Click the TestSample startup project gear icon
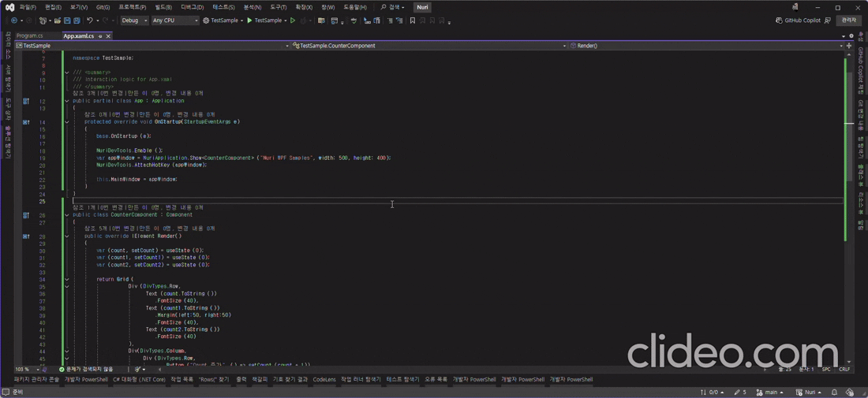Viewport: 868px width, 398px height. click(x=206, y=20)
